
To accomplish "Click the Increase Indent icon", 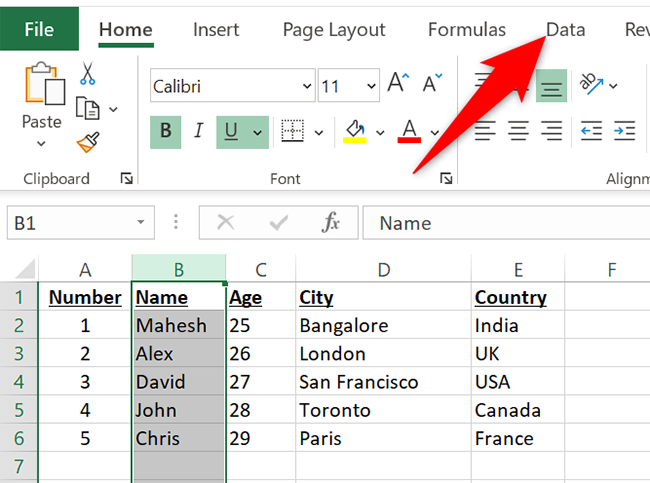I will coord(625,131).
